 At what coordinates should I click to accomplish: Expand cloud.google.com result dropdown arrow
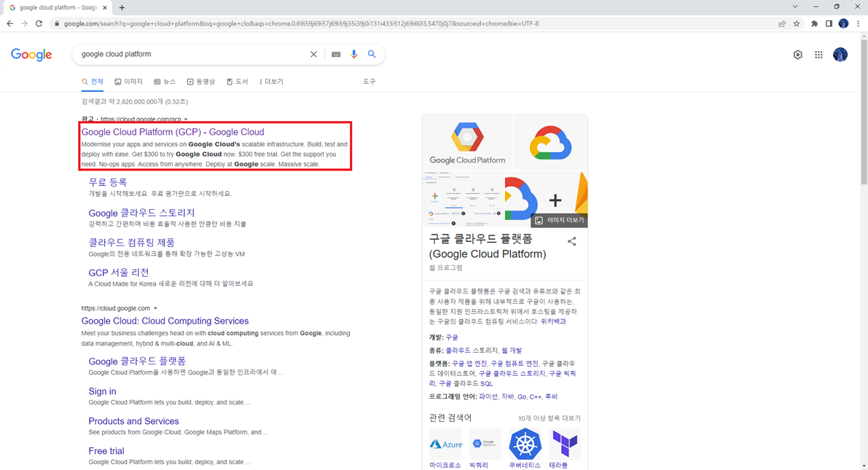pos(155,308)
